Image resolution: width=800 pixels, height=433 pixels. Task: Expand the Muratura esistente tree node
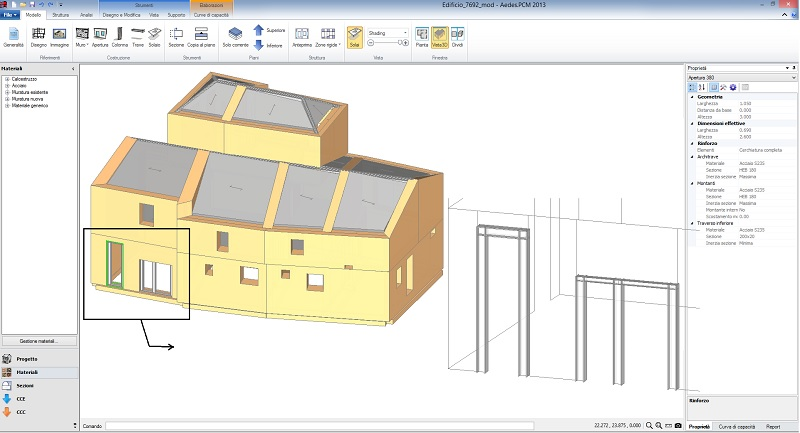[6, 90]
